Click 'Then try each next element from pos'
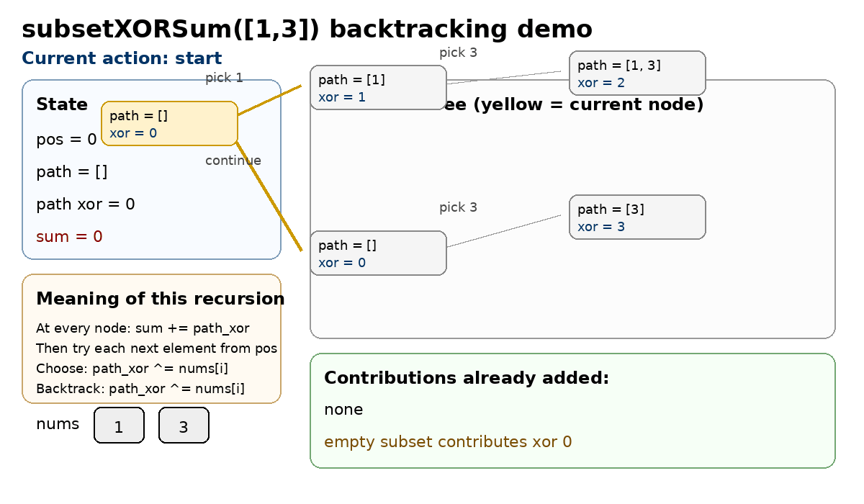 point(157,348)
